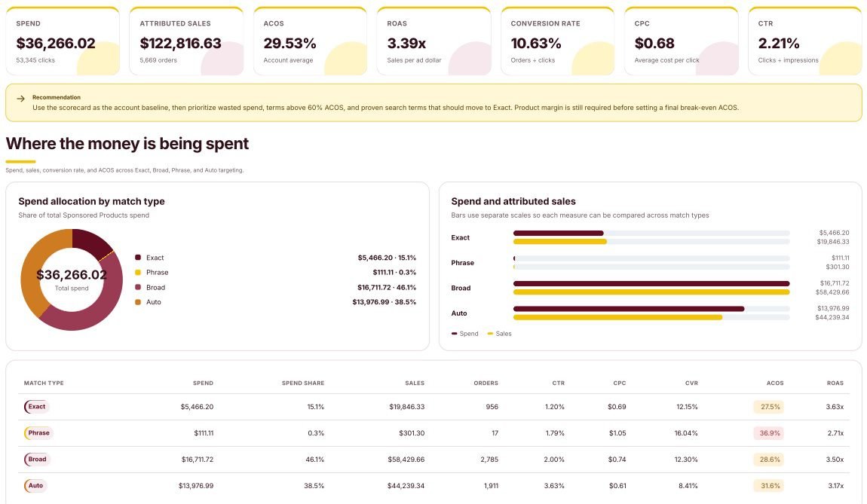Click $13,976.99 · 38.5% in the legend
Screen dimensions: 867x504
(x=384, y=302)
